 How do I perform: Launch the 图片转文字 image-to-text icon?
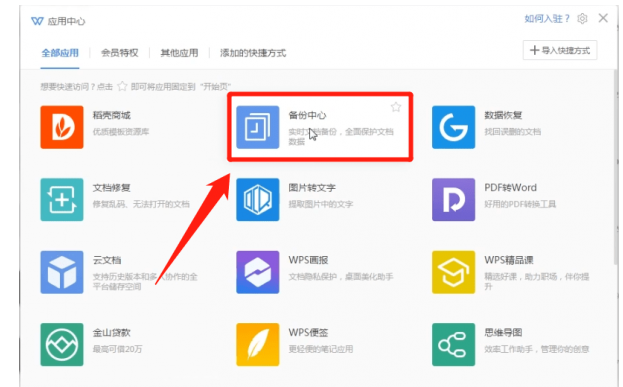click(x=257, y=199)
